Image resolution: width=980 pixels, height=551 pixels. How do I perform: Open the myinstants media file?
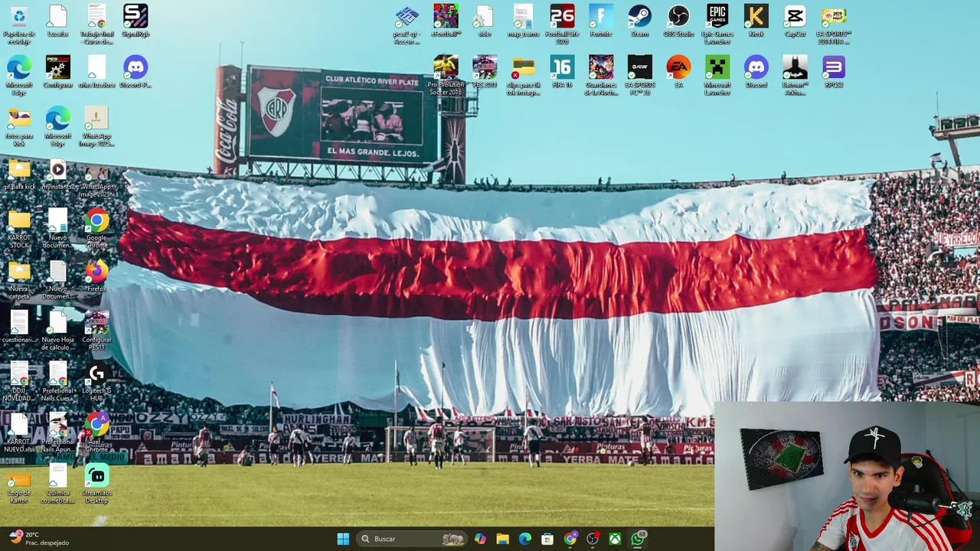[x=57, y=174]
